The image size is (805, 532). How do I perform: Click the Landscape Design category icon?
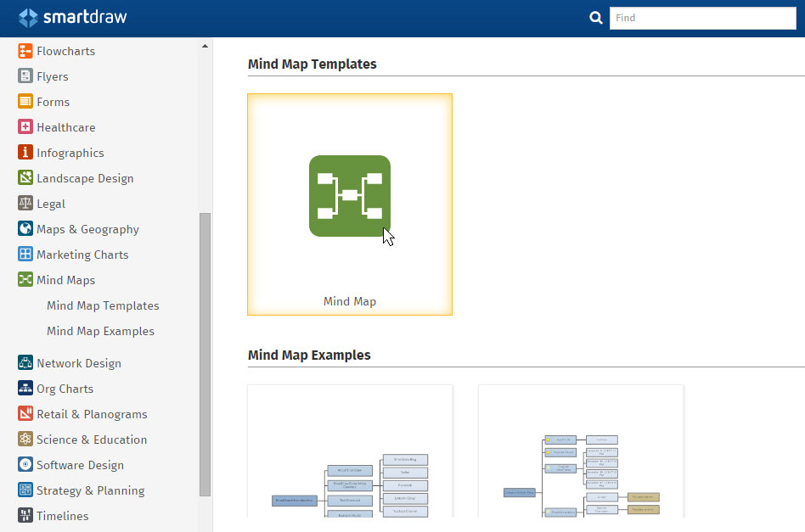(x=25, y=177)
